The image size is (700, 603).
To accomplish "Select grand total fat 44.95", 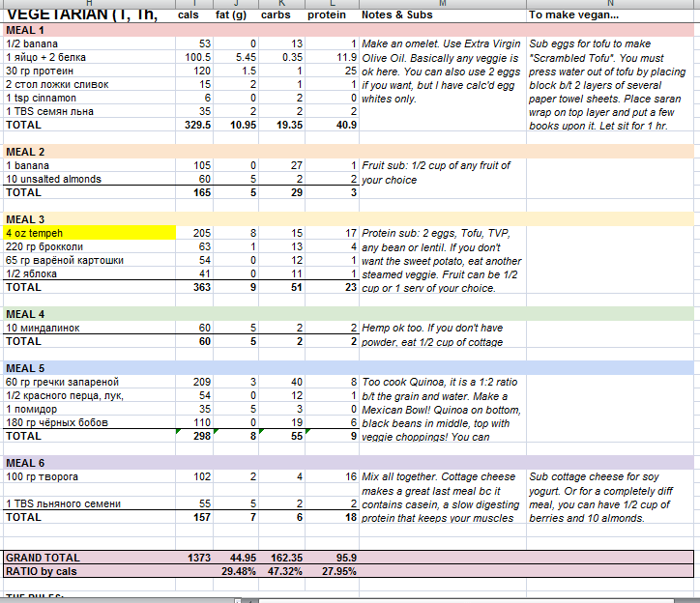I will pos(236,558).
